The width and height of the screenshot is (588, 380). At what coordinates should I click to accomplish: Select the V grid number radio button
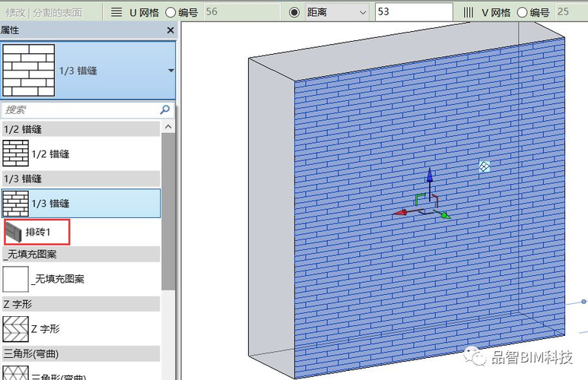(522, 12)
